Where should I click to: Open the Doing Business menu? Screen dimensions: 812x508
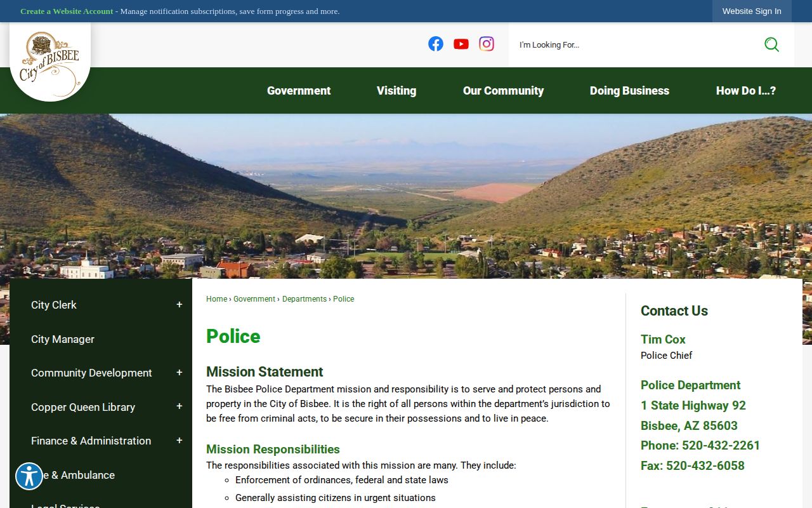click(x=629, y=91)
